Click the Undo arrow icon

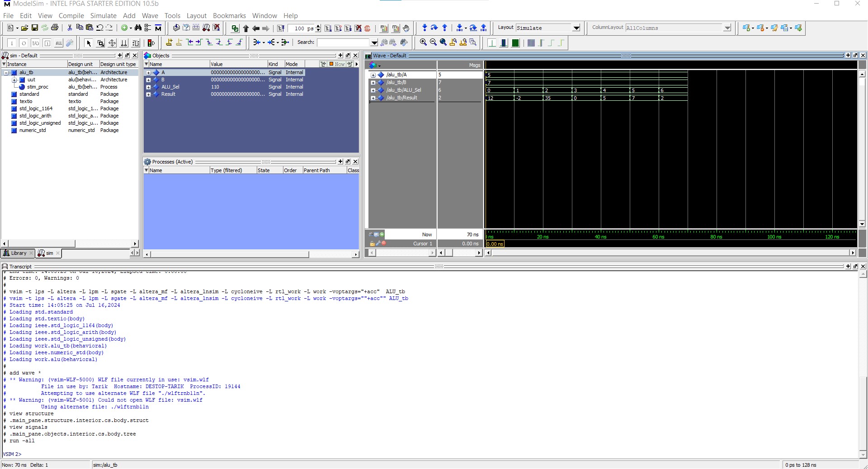[99, 28]
